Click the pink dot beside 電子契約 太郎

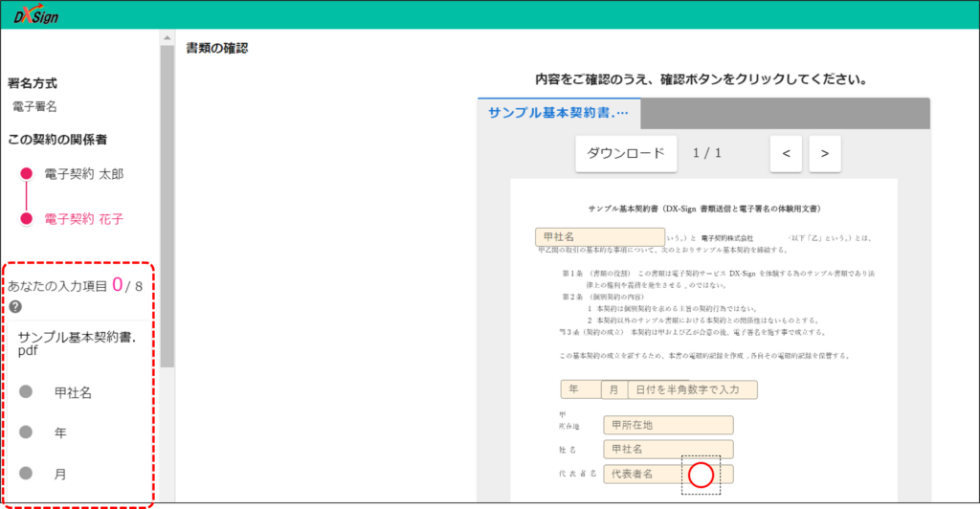tap(26, 174)
